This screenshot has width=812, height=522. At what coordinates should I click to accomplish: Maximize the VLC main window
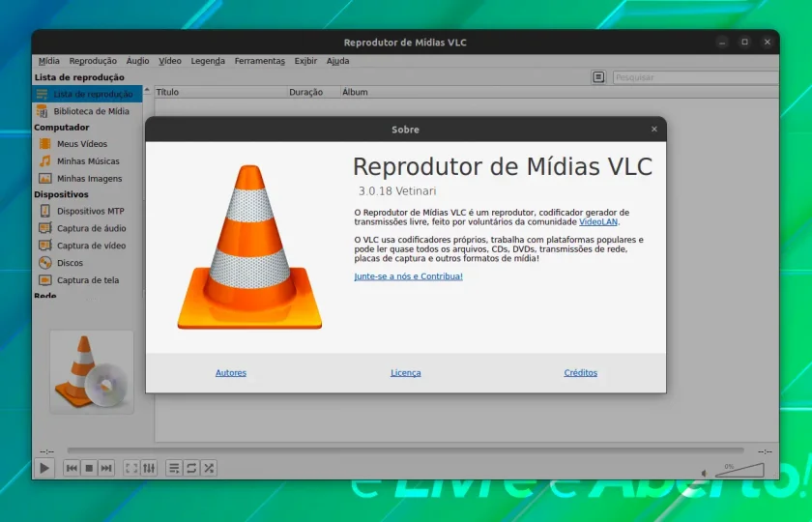click(x=744, y=42)
